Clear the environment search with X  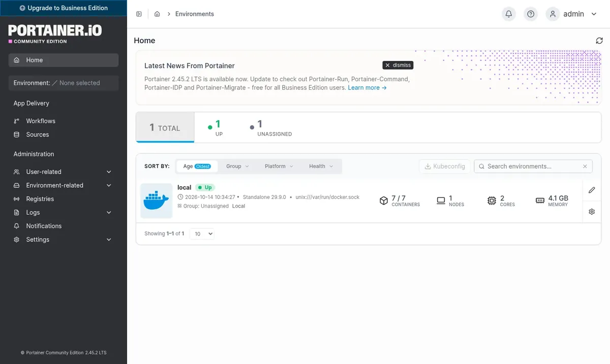[585, 166]
